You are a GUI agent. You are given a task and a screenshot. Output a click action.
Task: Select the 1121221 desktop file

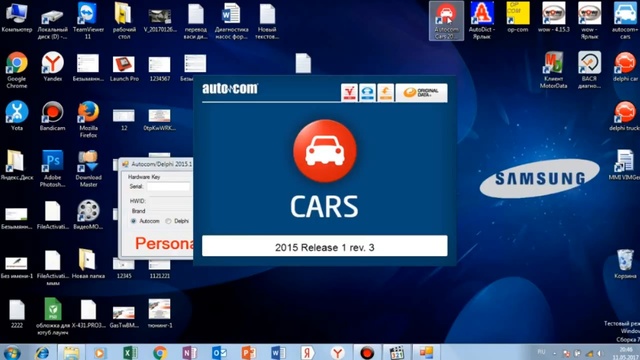coord(160,269)
